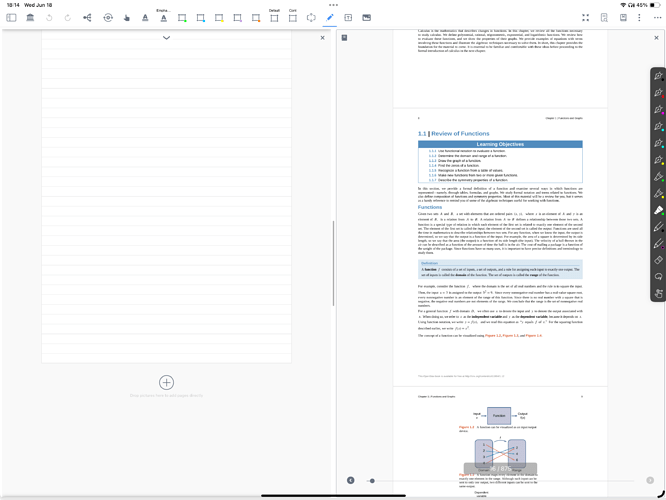This screenshot has height=500, width=666.
Task: Toggle finger drawing mode in pen palette
Action: [658, 293]
